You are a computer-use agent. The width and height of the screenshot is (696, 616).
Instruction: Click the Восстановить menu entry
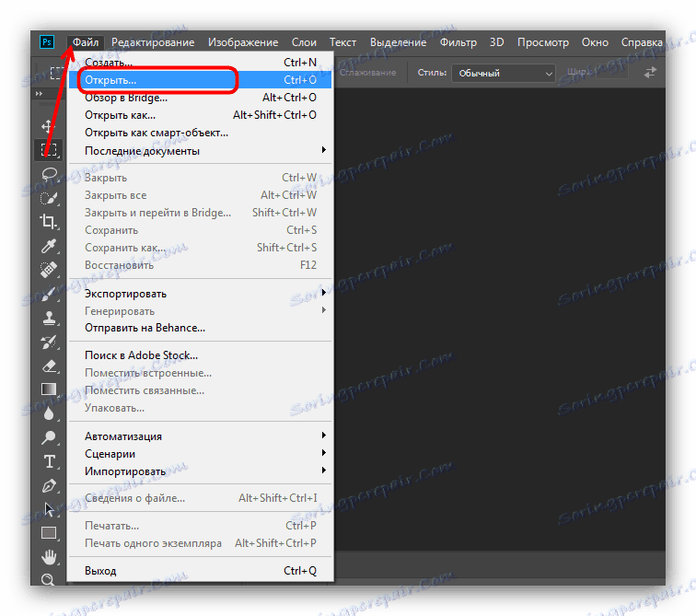(x=201, y=265)
